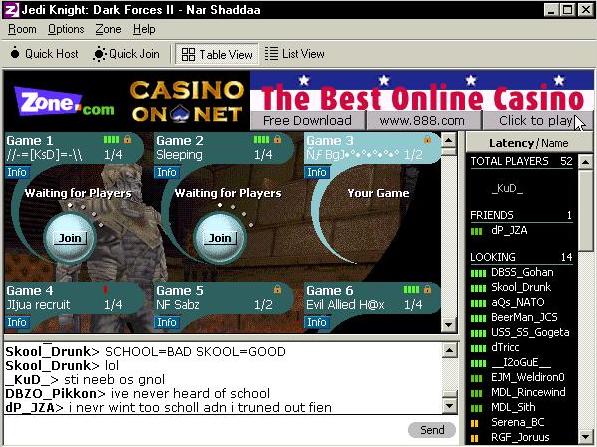Select player DBSS_Gohan
Screen dimensions: 597x447
pyautogui.click(x=522, y=272)
